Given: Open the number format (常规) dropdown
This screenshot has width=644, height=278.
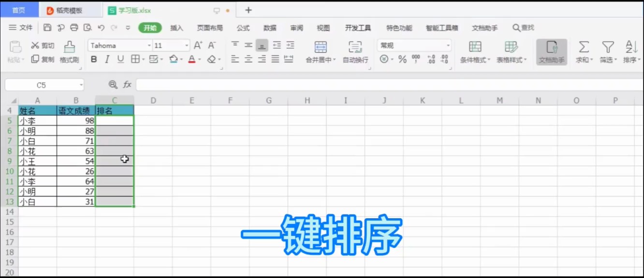Looking at the screenshot, I should click(448, 45).
